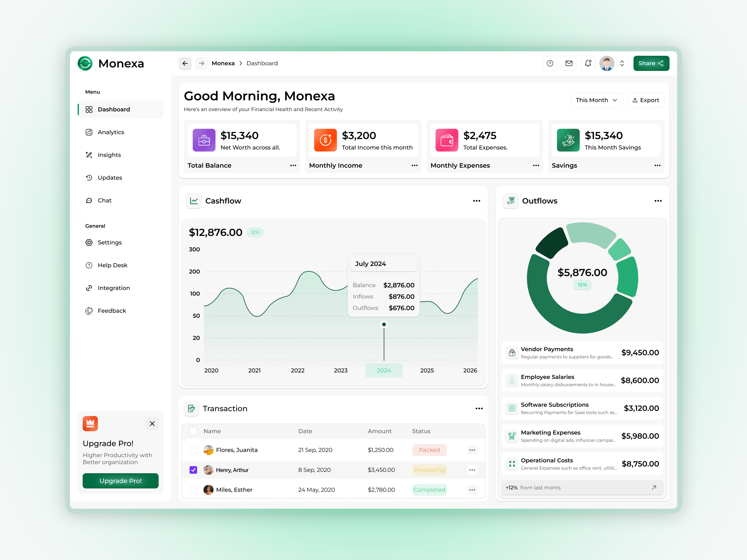Screen dimensions: 747x560
Task: Check the checkbox for Flores, Juanita
Action: point(193,450)
